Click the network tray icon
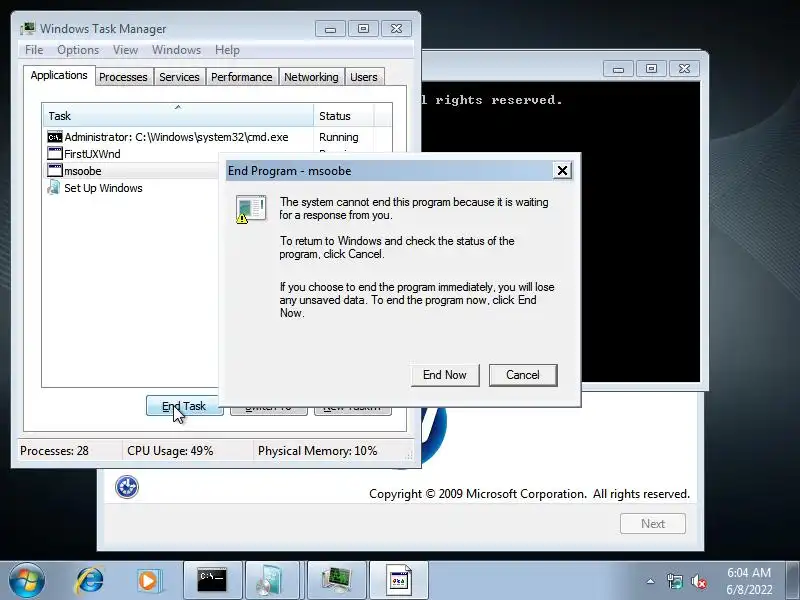 (674, 581)
